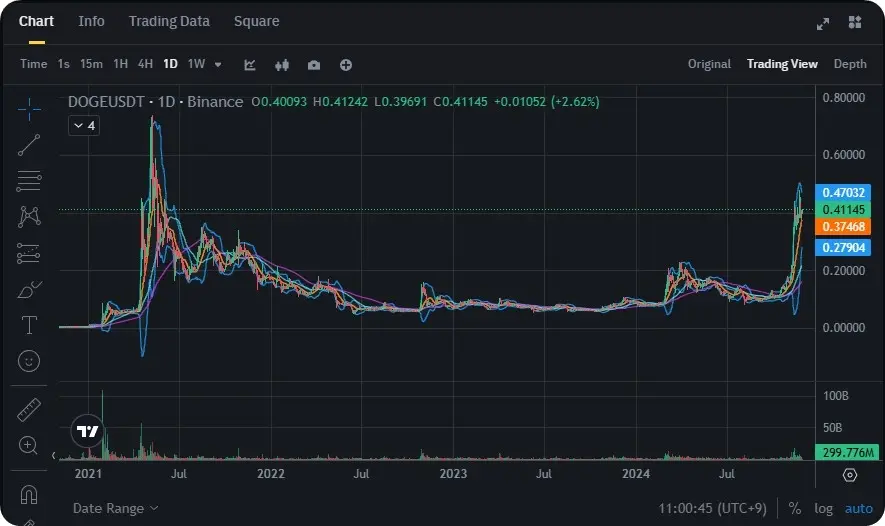Open the Date Range dropdown
Image resolution: width=885 pixels, height=526 pixels.
[116, 509]
